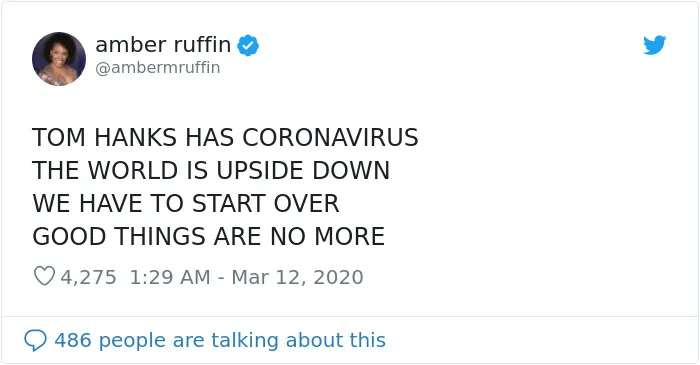Open the 1:29 AM time portion
Image resolution: width=700 pixels, height=365 pixels.
click(x=170, y=277)
